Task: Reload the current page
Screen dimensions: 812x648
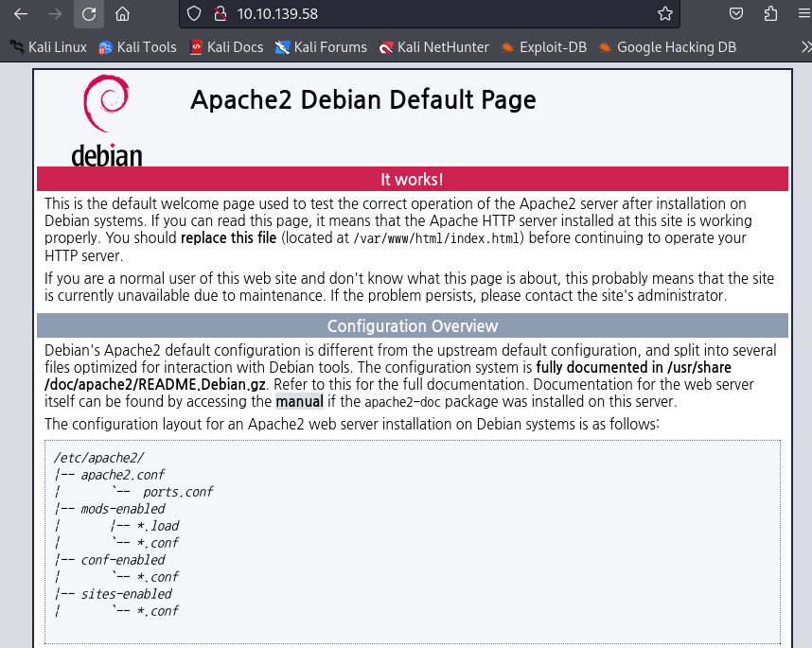Action: click(x=89, y=14)
